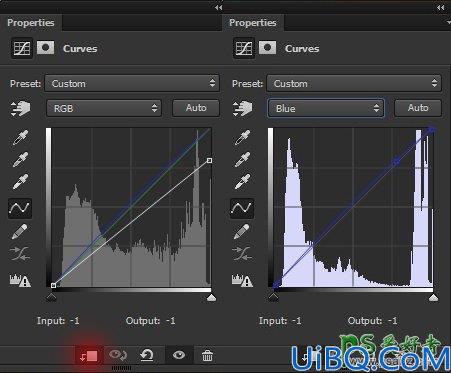The image size is (451, 373).
Task: Select the gray point eyedropper in right panel
Action: pyautogui.click(x=242, y=160)
